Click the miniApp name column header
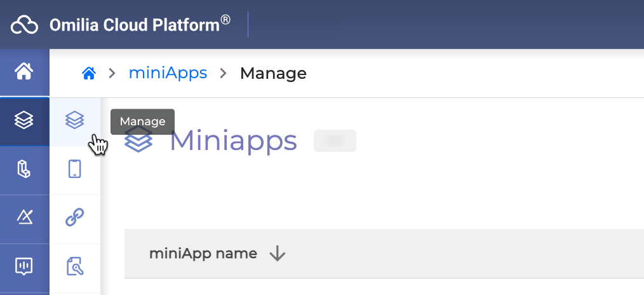 (203, 254)
